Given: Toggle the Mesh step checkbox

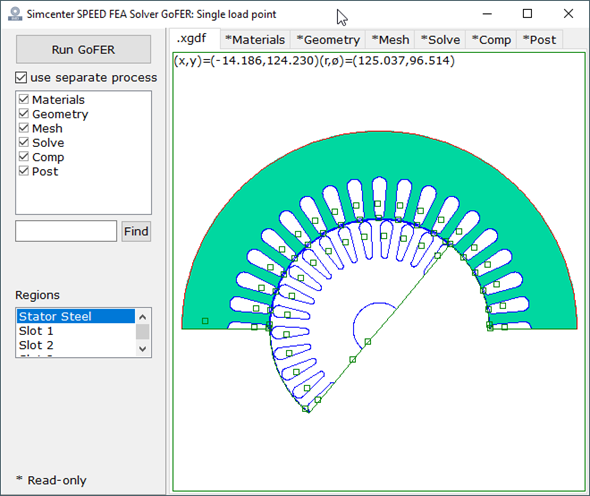Looking at the screenshot, I should click(24, 128).
